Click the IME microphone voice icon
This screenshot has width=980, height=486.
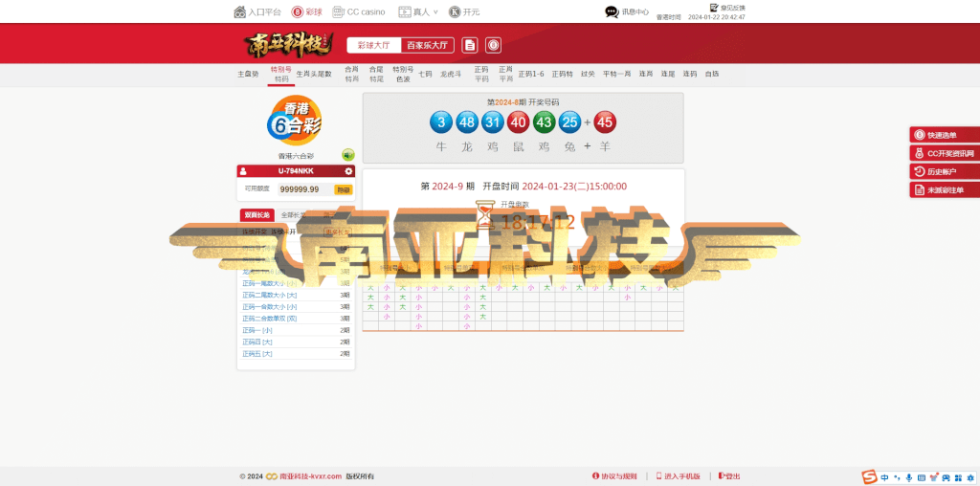point(909,477)
